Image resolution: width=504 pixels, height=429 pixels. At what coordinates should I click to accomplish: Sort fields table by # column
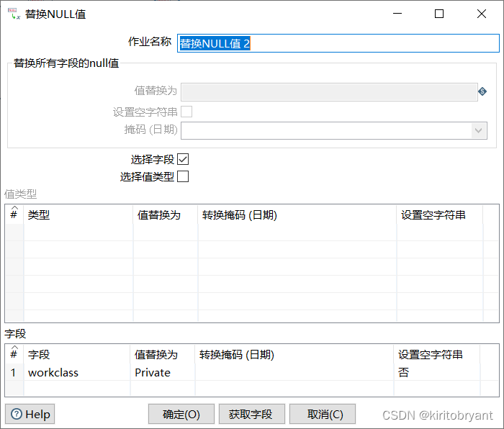point(14,354)
